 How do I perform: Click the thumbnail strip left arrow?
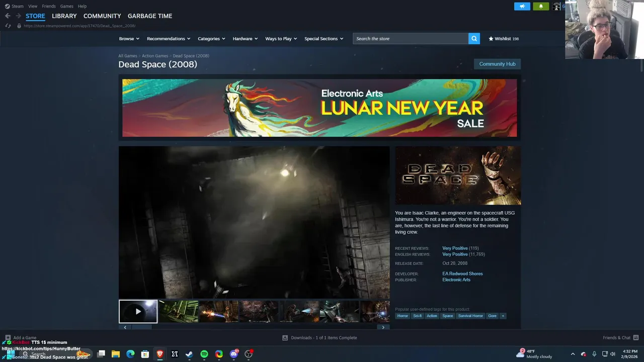pos(125,327)
